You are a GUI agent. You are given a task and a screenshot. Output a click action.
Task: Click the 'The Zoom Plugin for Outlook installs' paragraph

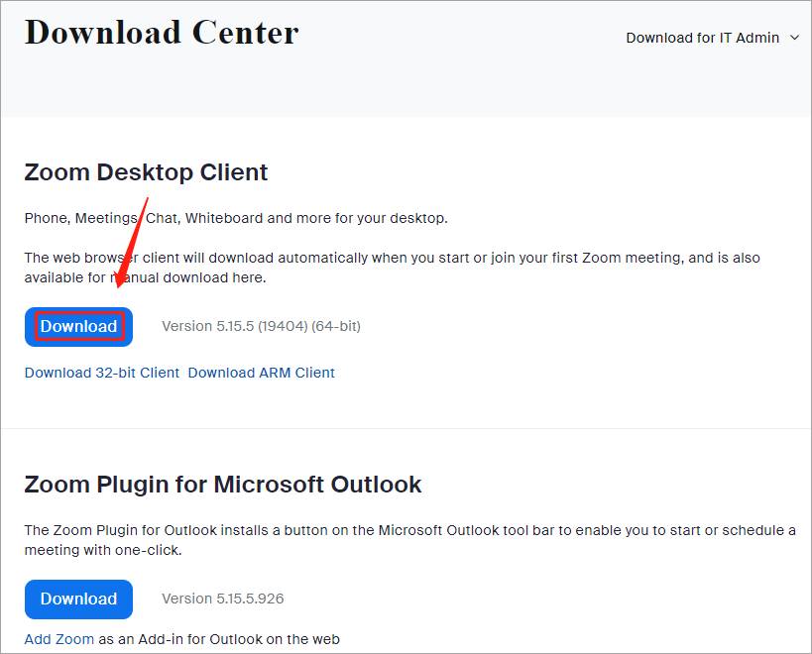pyautogui.click(x=410, y=540)
